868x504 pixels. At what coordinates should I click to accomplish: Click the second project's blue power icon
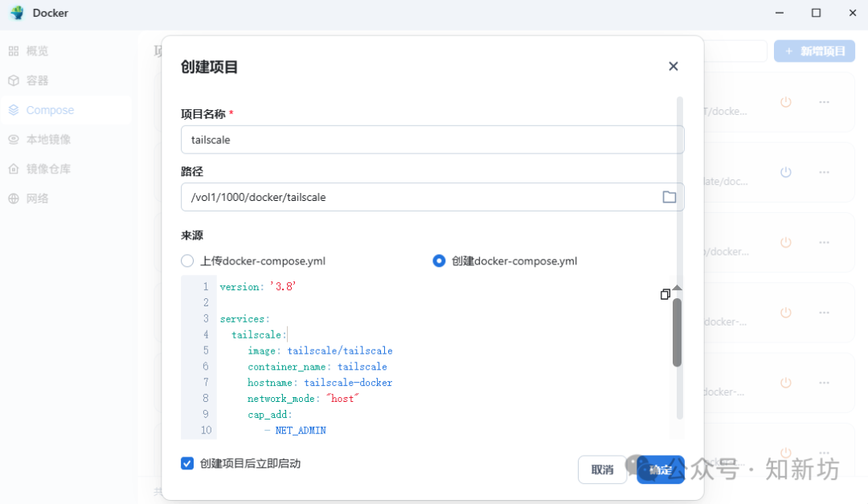(x=786, y=172)
